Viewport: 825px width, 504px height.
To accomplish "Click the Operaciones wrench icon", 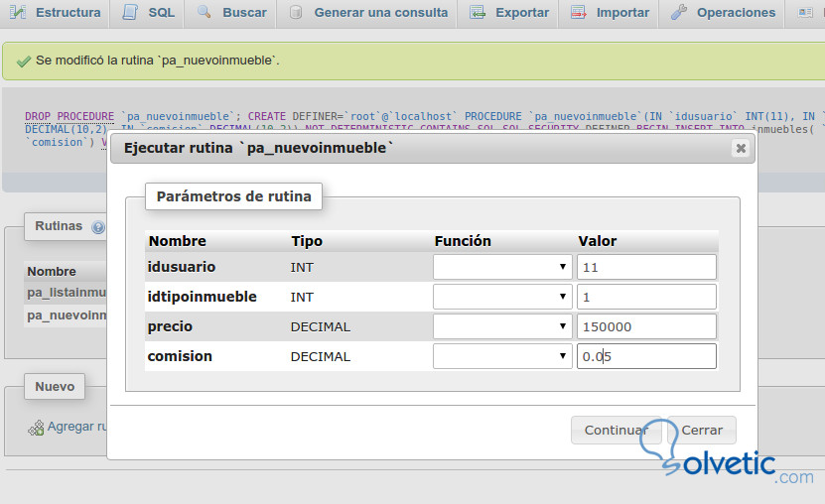I will pyautogui.click(x=679, y=12).
